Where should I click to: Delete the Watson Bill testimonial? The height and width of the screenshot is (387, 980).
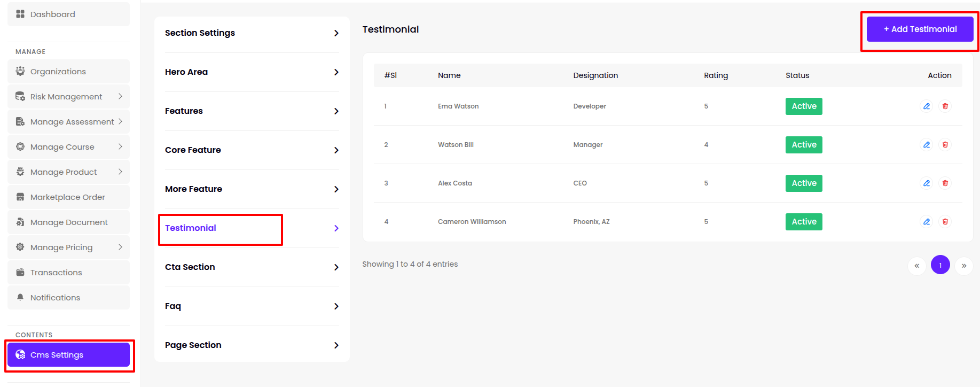[x=945, y=145]
